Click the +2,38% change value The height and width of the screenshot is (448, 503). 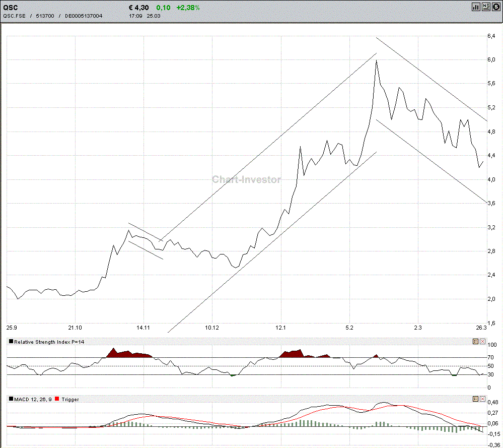[188, 8]
